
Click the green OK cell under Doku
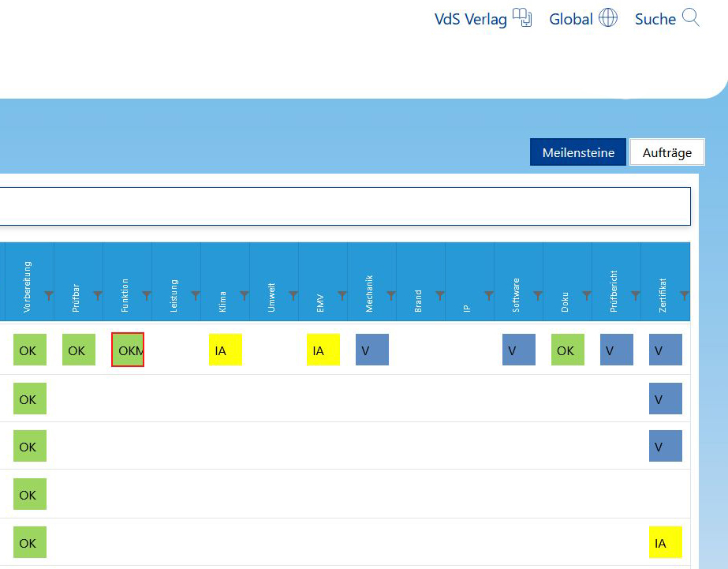pyautogui.click(x=568, y=350)
